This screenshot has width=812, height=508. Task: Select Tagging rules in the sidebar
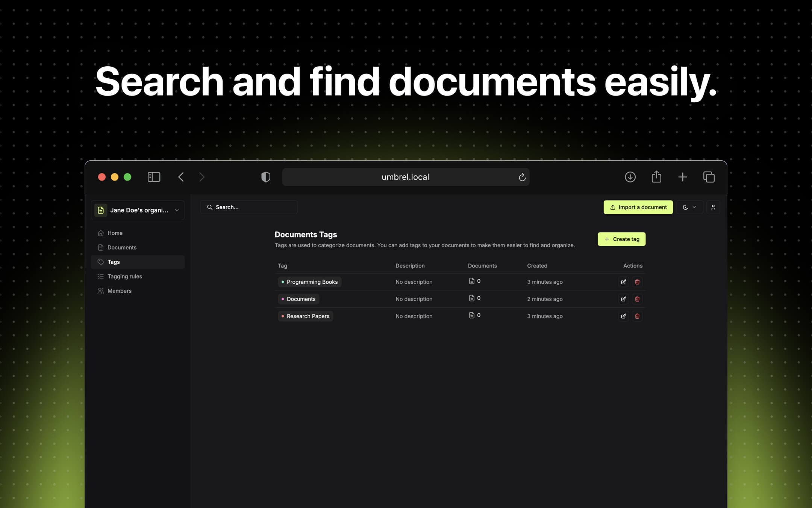coord(124,276)
